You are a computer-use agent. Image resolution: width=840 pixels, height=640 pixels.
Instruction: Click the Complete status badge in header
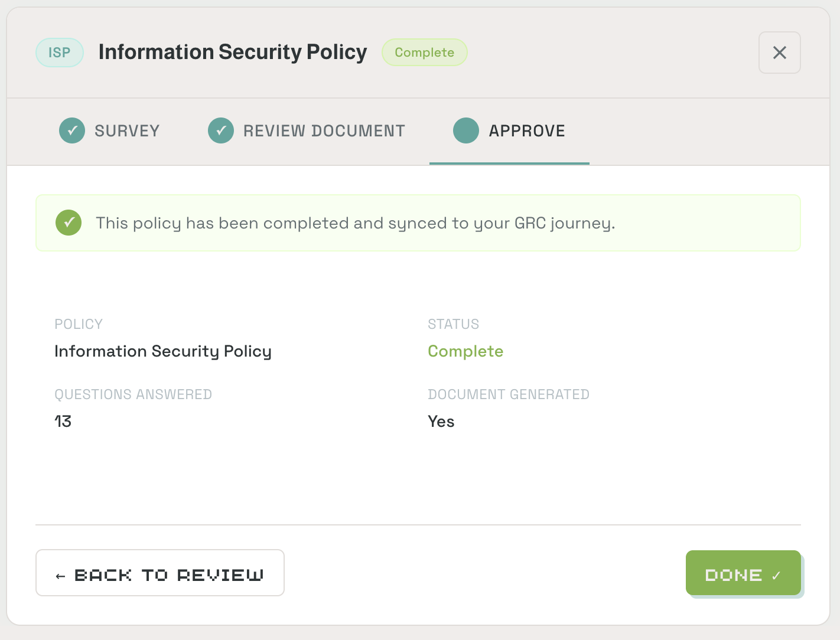[425, 53]
